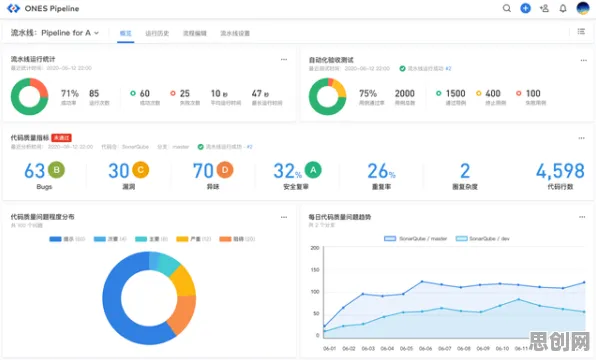Switch to the 流程编辑 tab

(195, 33)
